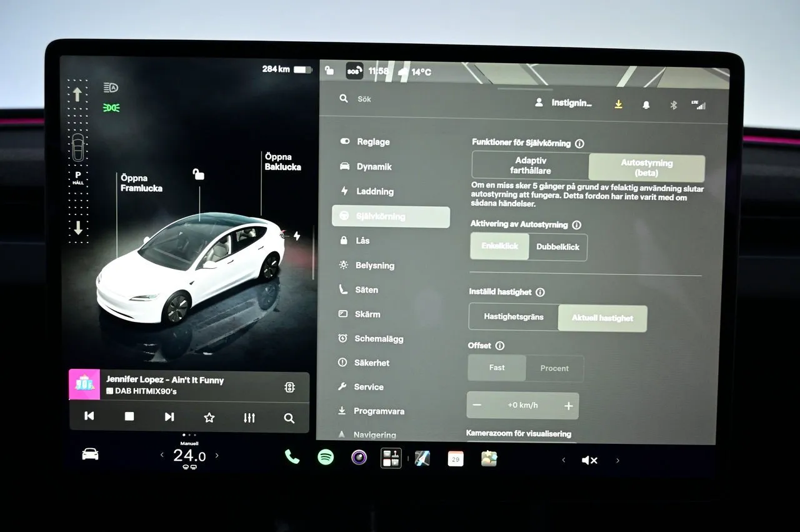Set speed to Hastighetsgräns

pyautogui.click(x=514, y=317)
